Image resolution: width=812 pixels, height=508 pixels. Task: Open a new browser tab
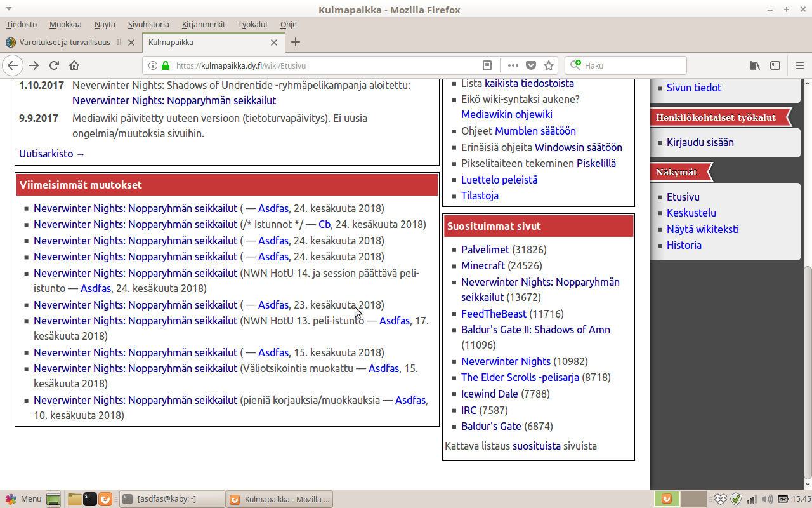[x=296, y=43]
